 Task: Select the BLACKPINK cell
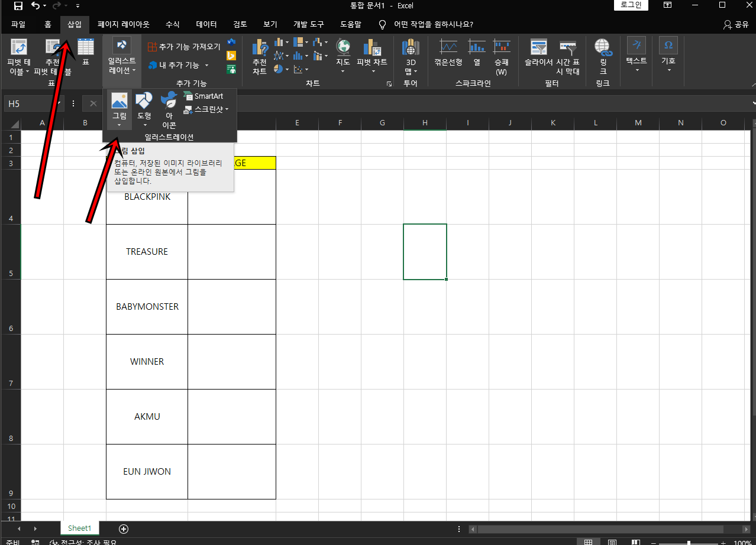[x=147, y=197]
